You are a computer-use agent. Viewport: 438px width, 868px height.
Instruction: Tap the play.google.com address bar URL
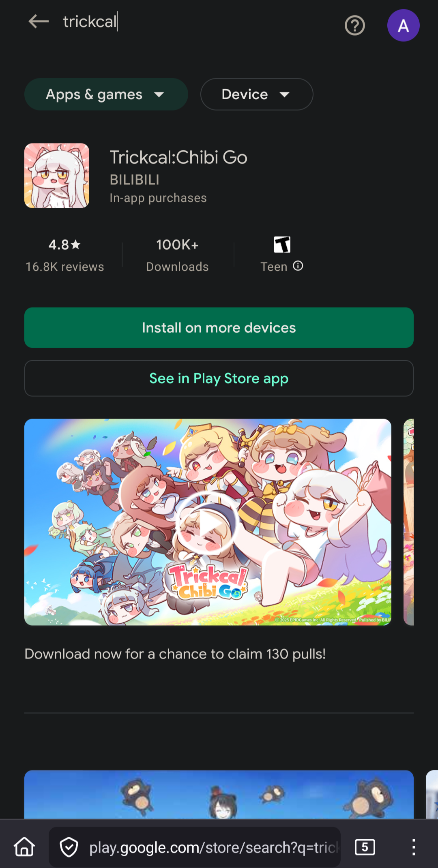(214, 847)
